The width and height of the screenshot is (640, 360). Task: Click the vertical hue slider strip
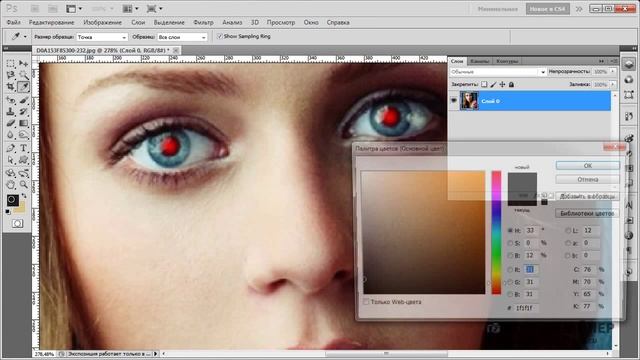496,232
